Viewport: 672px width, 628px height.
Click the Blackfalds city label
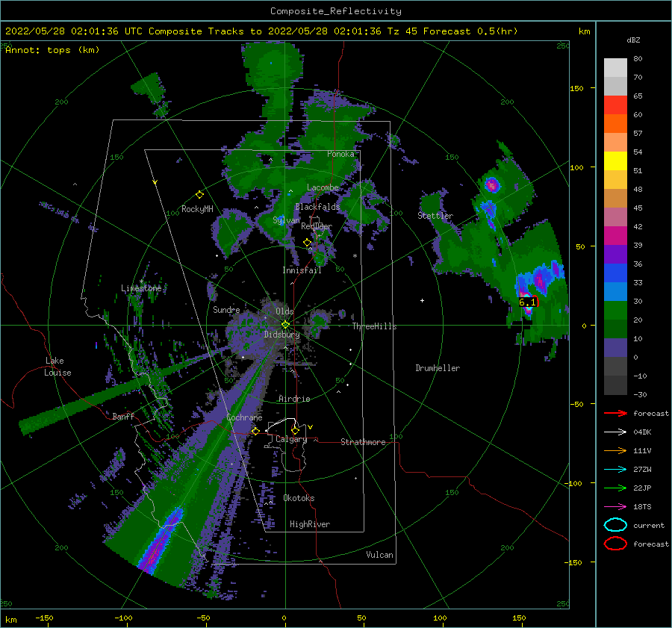[317, 207]
